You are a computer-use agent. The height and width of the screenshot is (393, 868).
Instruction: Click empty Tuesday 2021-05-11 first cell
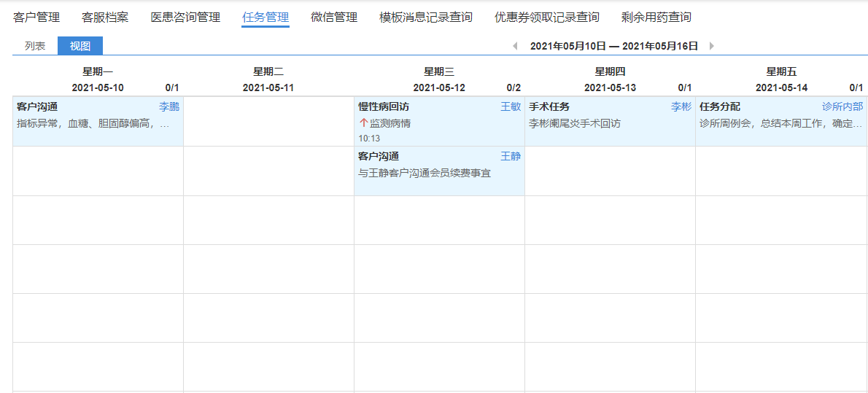[268, 121]
